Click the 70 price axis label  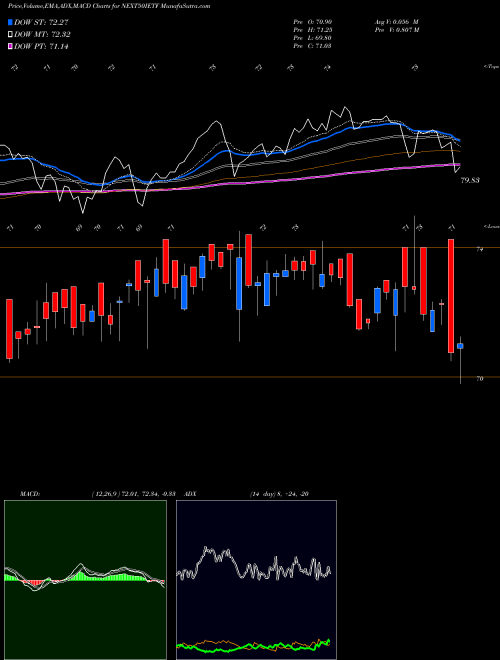479,378
